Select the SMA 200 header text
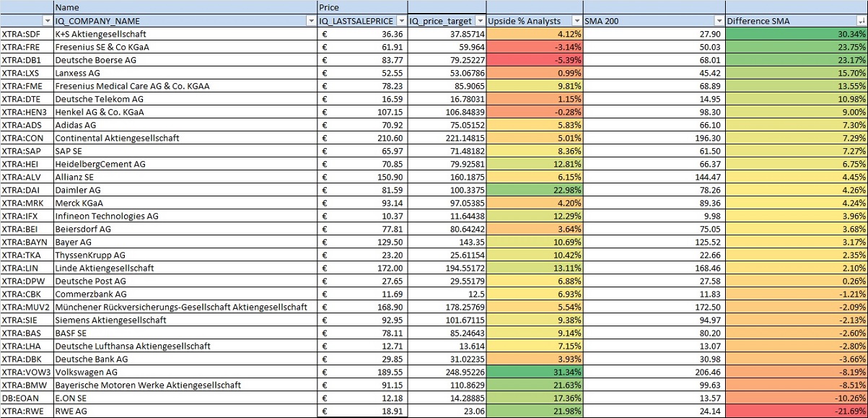This screenshot has height=418, width=868. click(602, 21)
